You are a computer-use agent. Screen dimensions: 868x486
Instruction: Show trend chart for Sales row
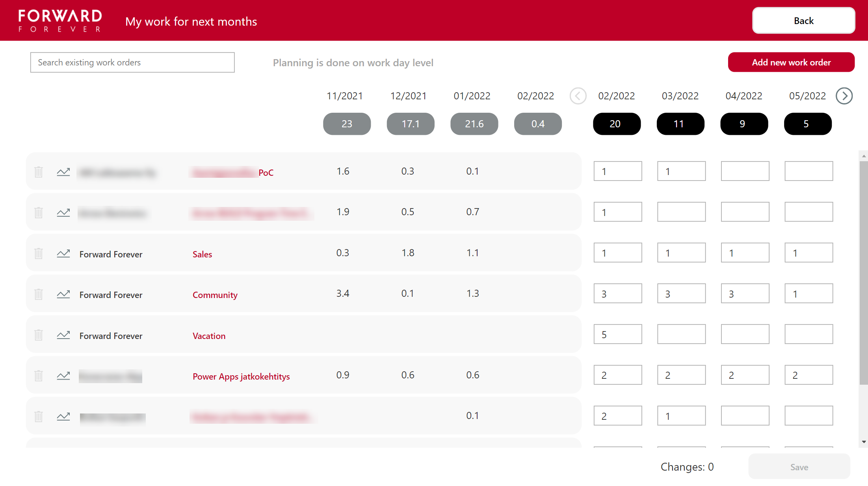(x=63, y=253)
